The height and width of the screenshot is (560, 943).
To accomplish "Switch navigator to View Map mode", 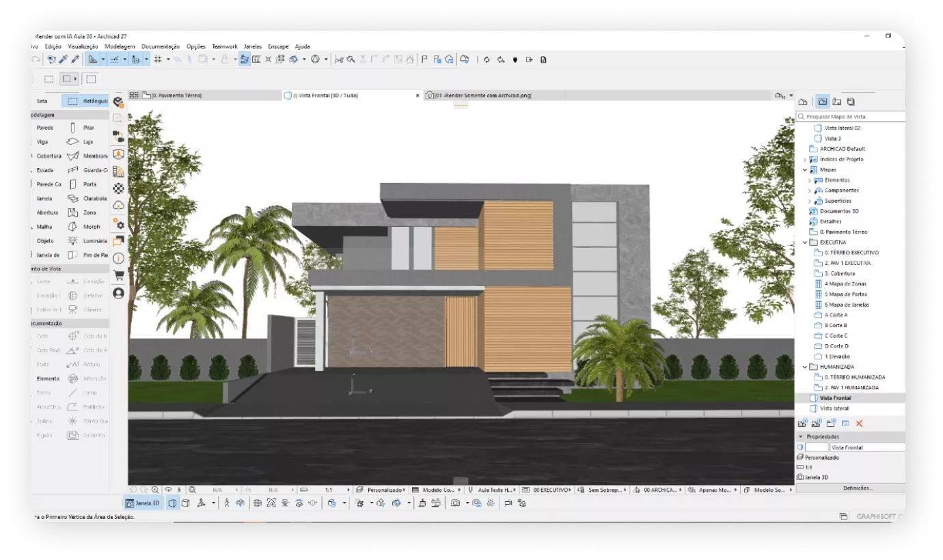I will click(822, 102).
